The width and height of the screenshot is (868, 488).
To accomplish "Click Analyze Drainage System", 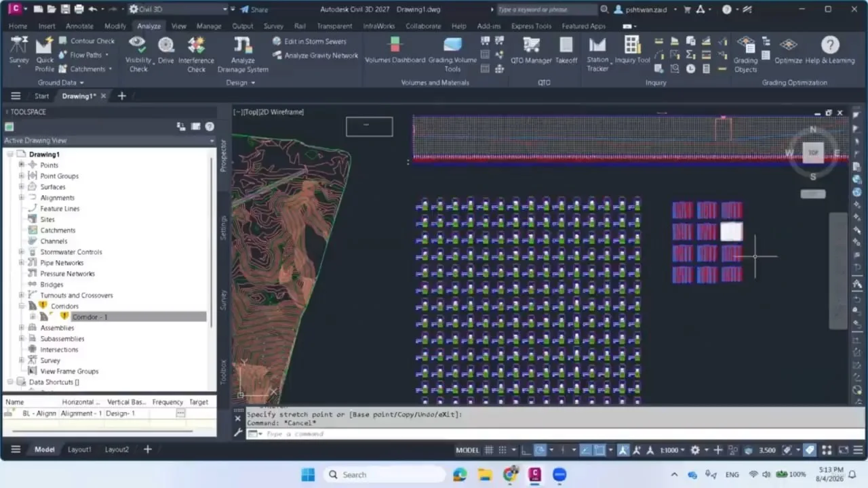I will click(243, 54).
